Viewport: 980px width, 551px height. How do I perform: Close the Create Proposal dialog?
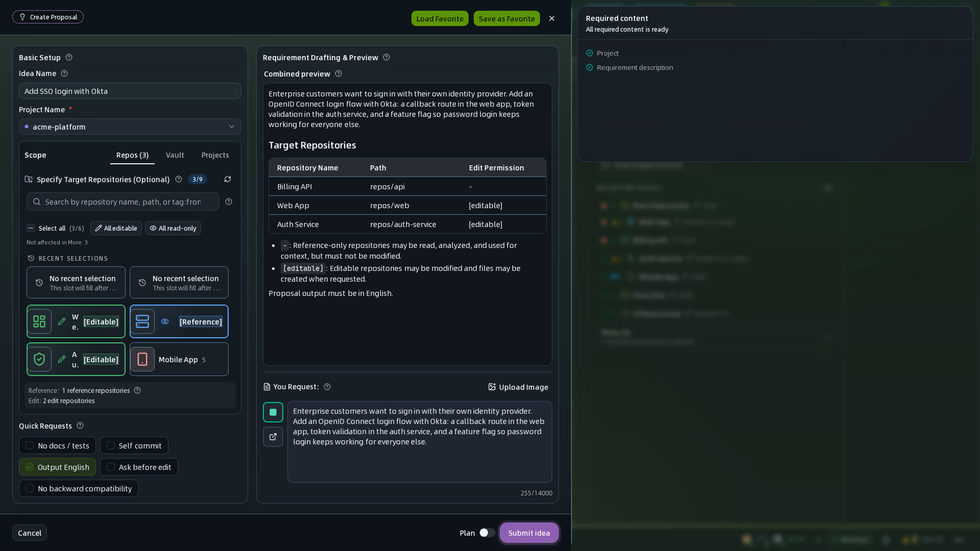pyautogui.click(x=552, y=18)
